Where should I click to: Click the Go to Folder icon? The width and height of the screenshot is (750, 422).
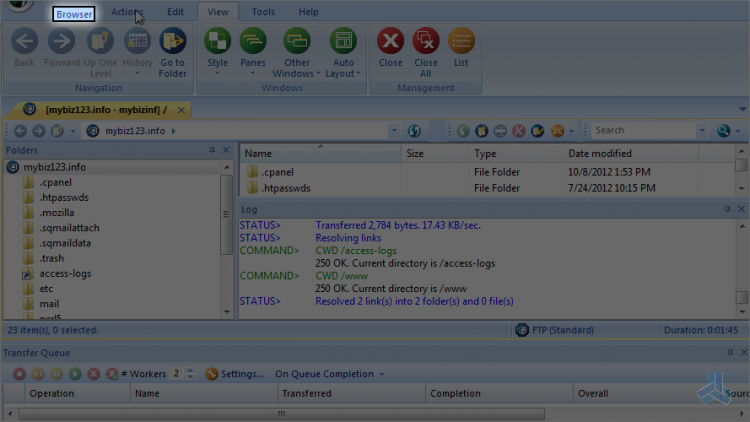[172, 42]
